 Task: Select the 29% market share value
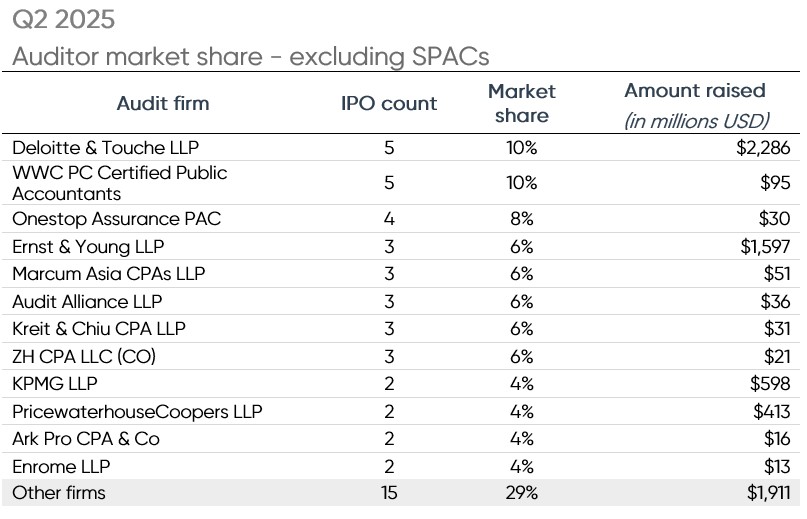pyautogui.click(x=521, y=493)
